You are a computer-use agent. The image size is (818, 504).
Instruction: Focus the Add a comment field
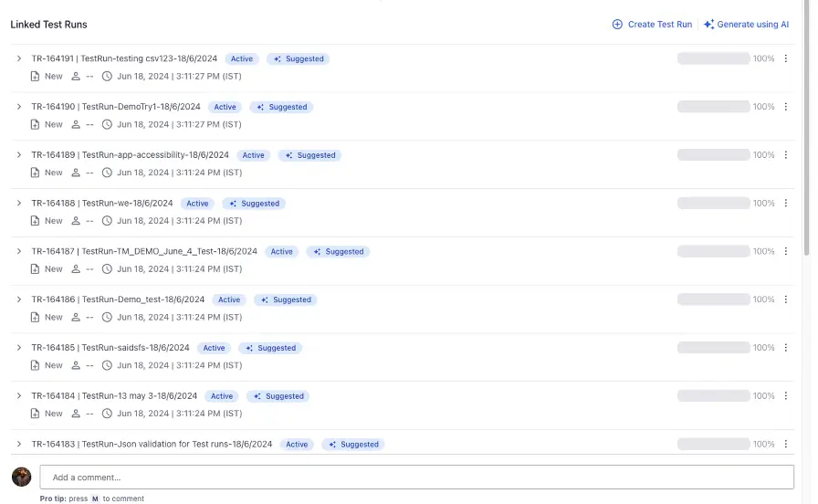[416, 477]
